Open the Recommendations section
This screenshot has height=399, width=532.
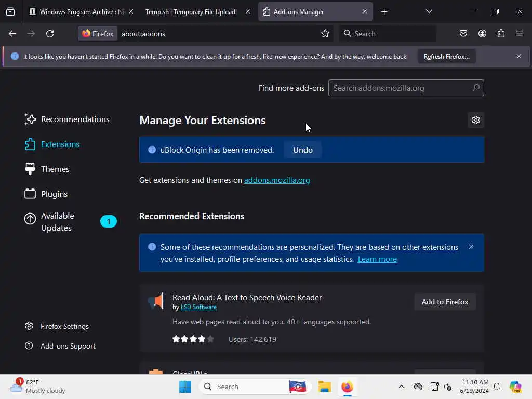[x=67, y=119]
